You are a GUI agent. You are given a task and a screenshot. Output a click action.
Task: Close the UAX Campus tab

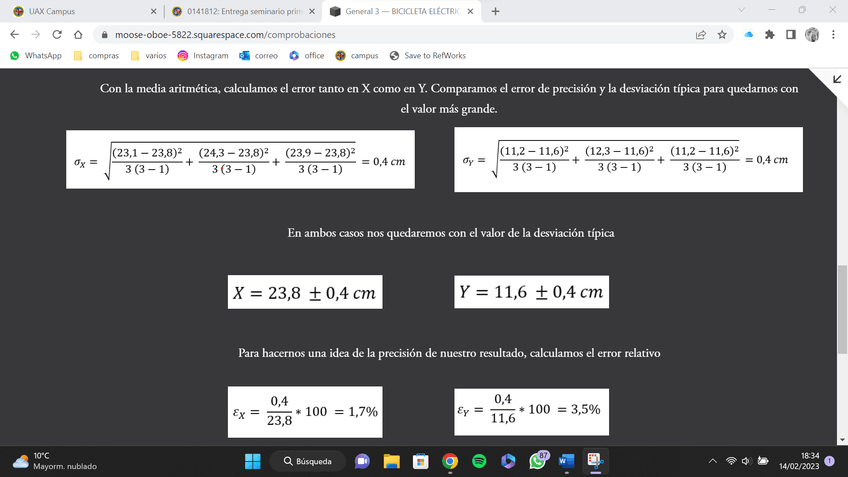point(153,11)
